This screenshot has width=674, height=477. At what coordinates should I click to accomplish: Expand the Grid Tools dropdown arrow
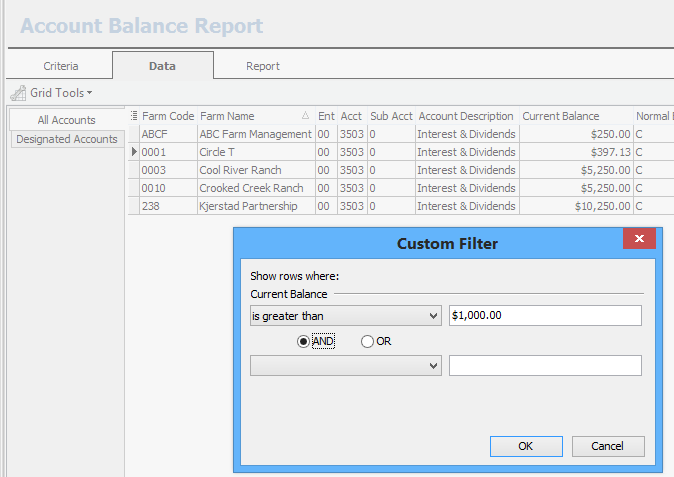click(89, 93)
